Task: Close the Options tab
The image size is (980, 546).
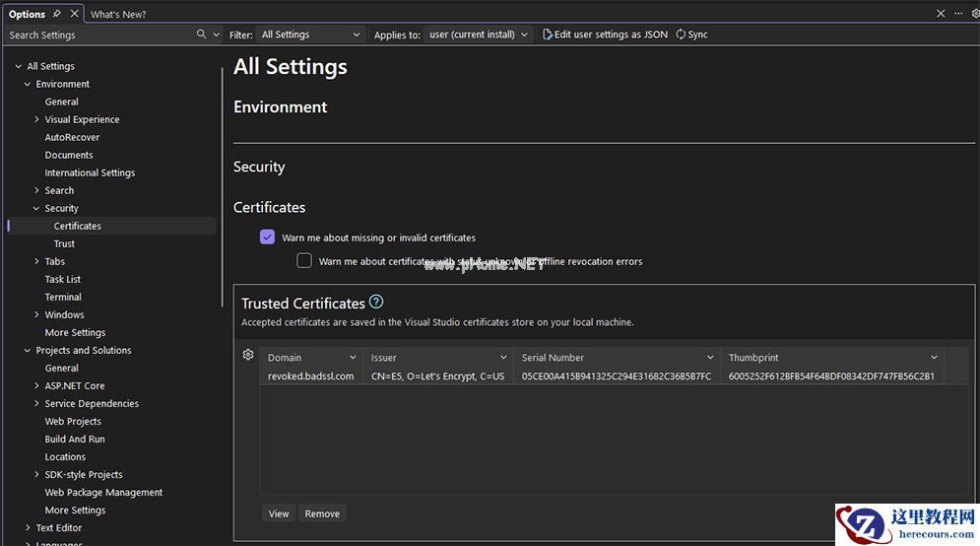Action: pos(75,14)
